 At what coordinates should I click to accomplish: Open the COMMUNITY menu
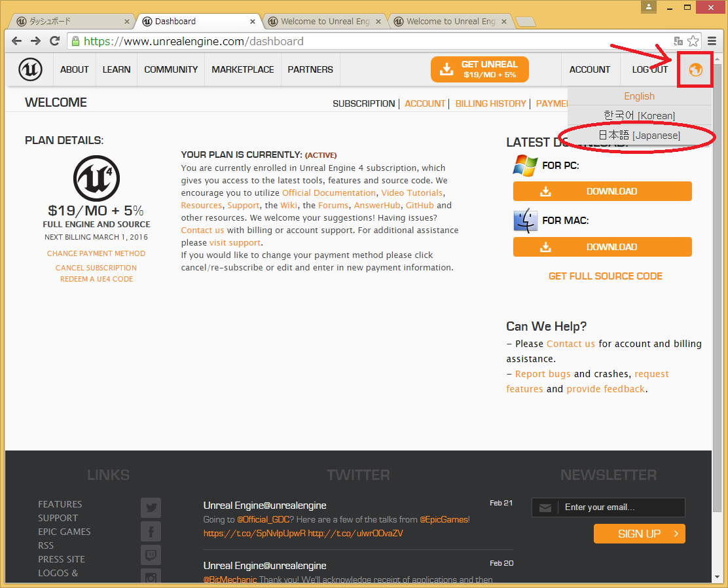[x=171, y=69]
